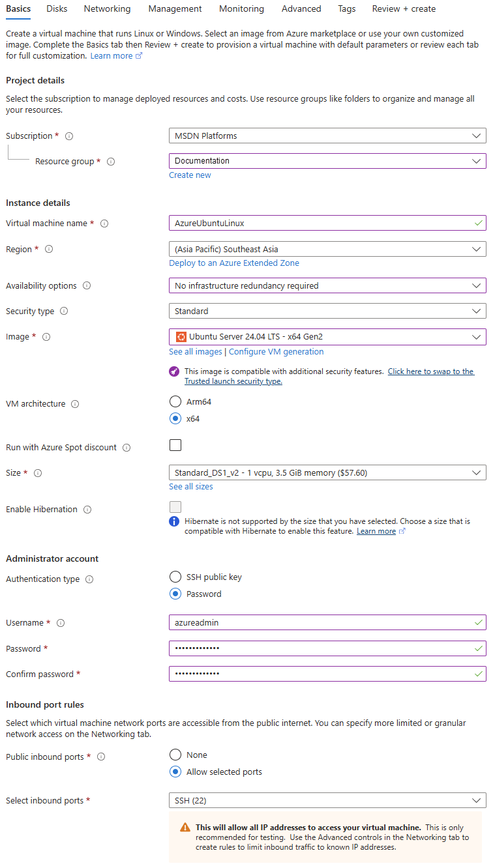Select the Arm64 architecture radio button
Image resolution: width=493 pixels, height=868 pixels.
[175, 402]
